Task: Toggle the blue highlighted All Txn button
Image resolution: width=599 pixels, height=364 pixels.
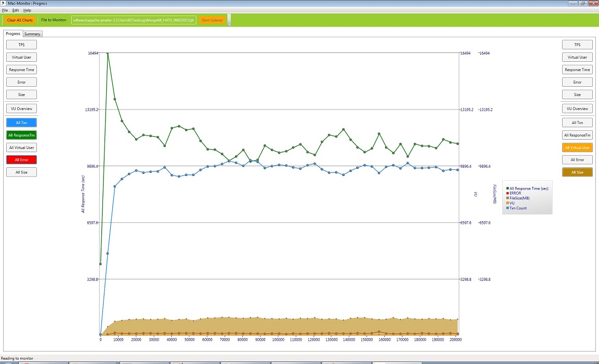Action: 21,123
